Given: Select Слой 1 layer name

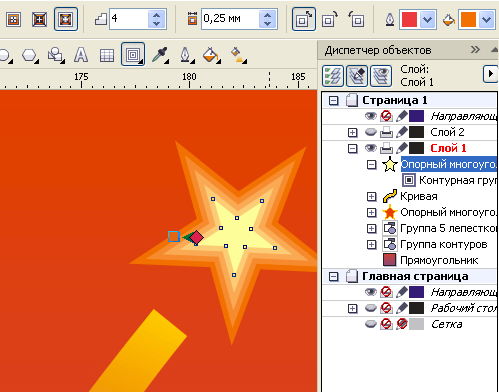Looking at the screenshot, I should [x=448, y=148].
